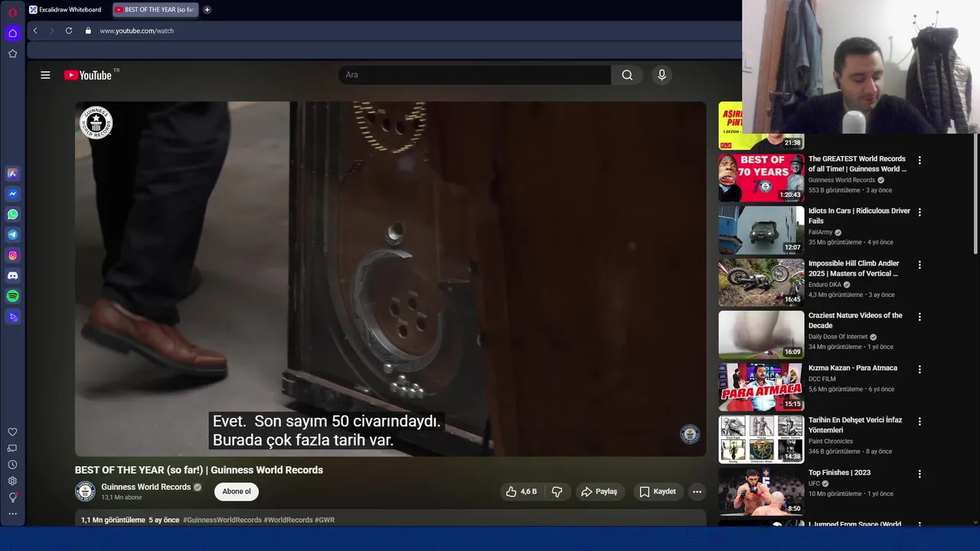Subscribe with the 'Abone ol' button
The width and height of the screenshot is (980, 551).
(237, 491)
